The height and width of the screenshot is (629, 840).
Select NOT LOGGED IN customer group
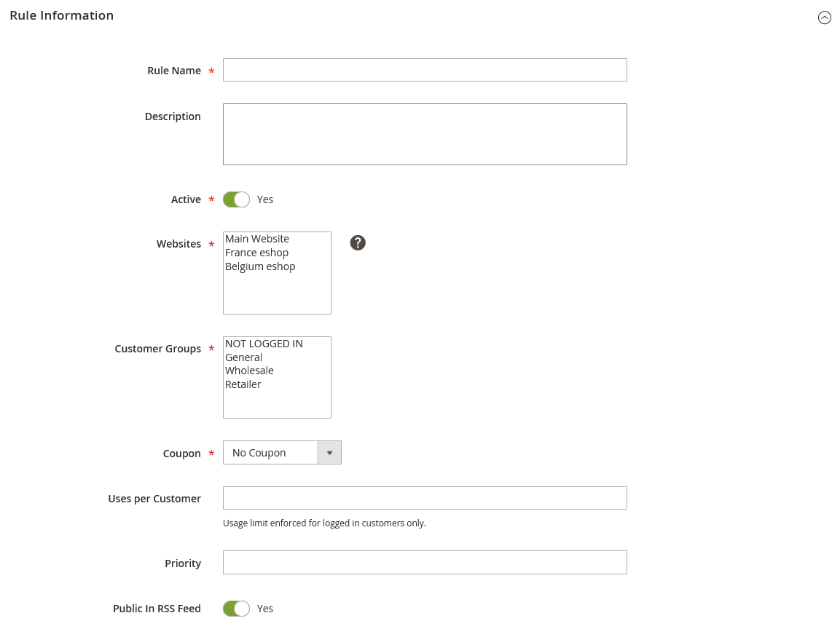tap(264, 344)
